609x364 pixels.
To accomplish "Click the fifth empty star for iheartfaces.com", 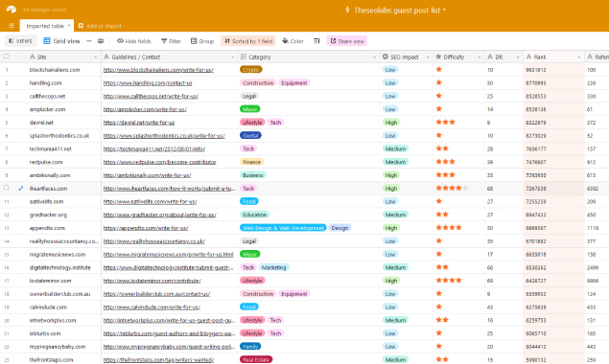I will 465,188.
